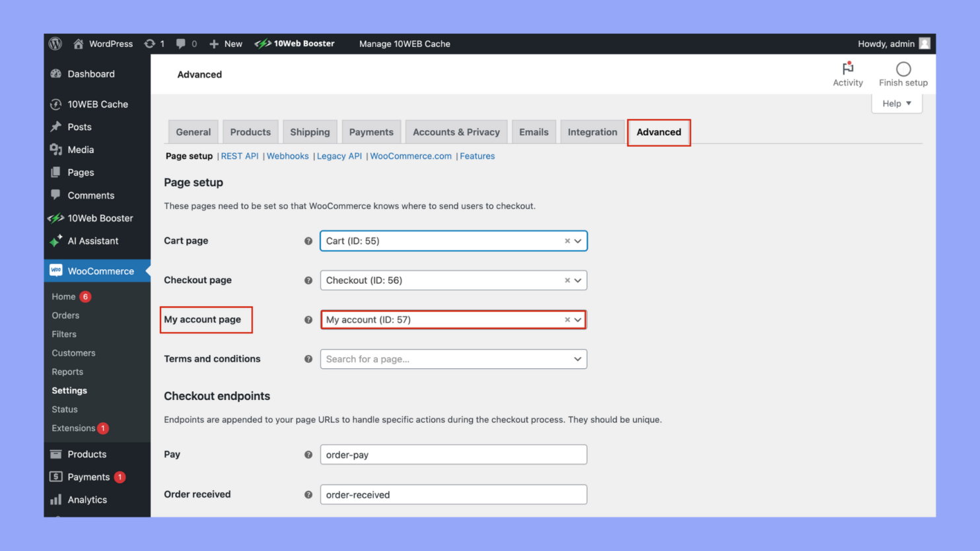Clear the Cart page selection
Viewport: 980px width, 551px height.
click(567, 241)
